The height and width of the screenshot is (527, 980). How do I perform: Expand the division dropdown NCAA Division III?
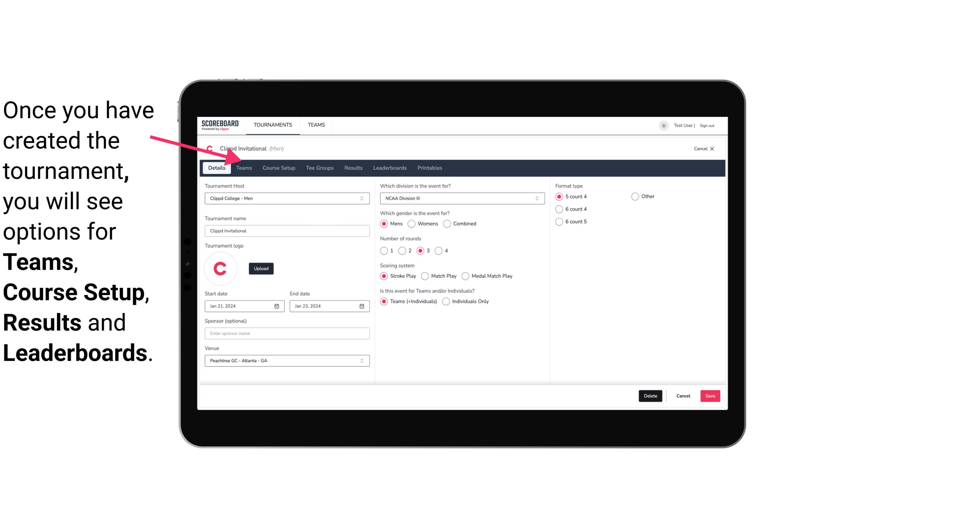[535, 198]
